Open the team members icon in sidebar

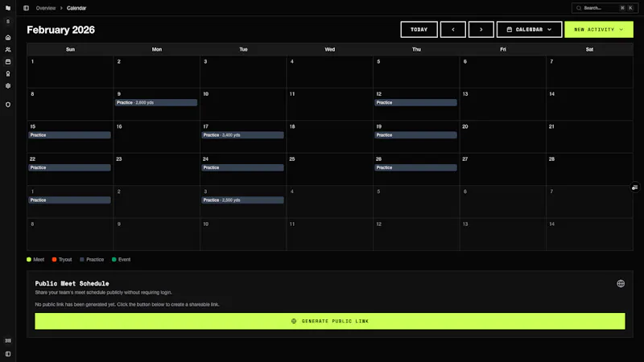[x=8, y=50]
